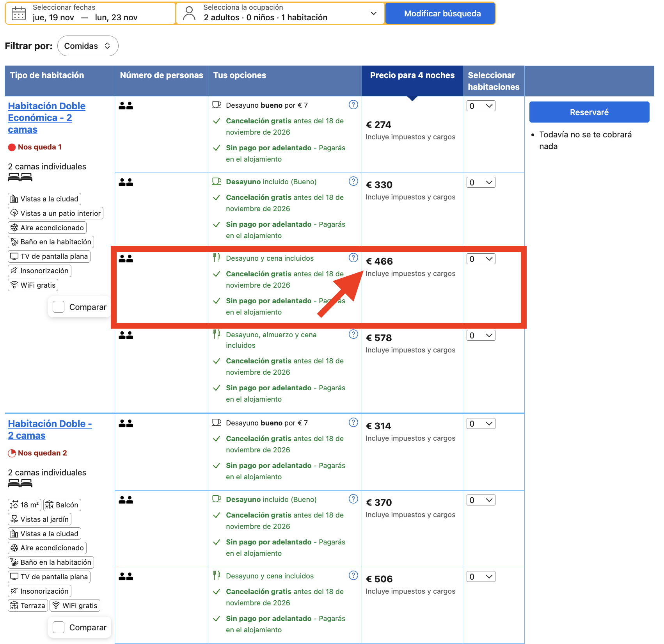The width and height of the screenshot is (664, 644).
Task: Click the two-person occupancy icon in the €274 row
Action: pos(126,106)
